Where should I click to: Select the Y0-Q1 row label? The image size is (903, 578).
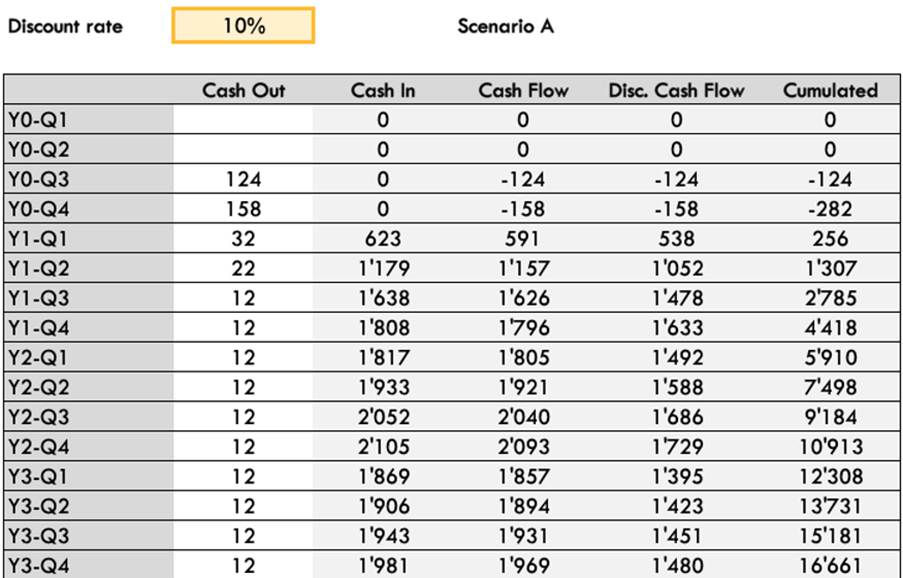[x=37, y=120]
